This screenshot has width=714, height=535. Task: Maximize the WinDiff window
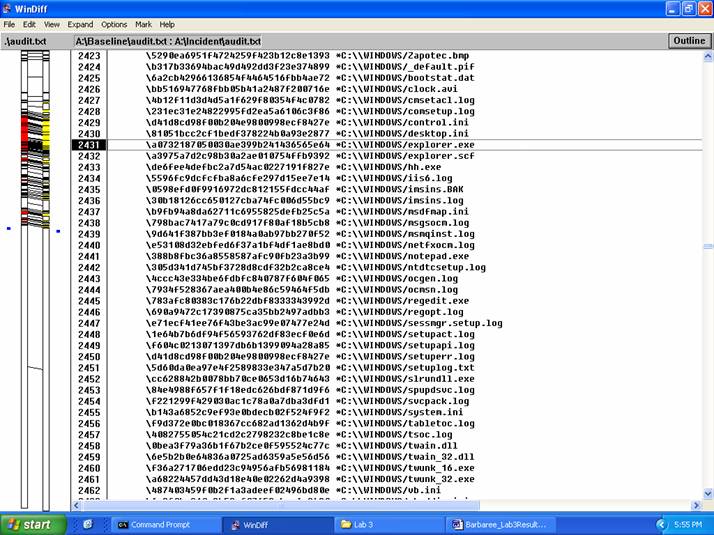(687, 8)
